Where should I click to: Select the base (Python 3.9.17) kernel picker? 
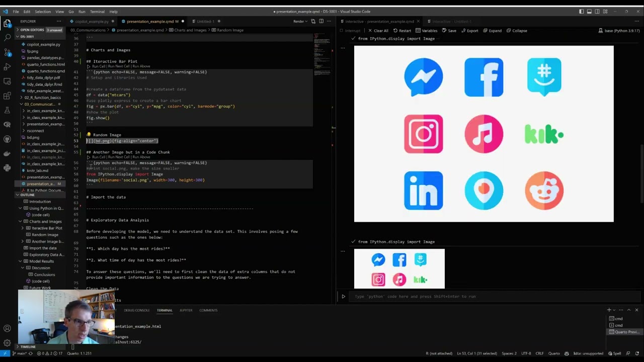coord(618,31)
